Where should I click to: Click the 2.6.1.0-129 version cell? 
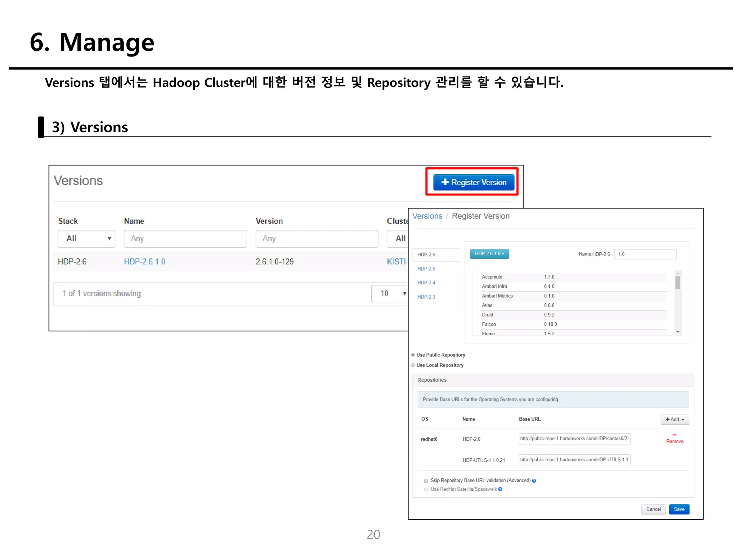pyautogui.click(x=275, y=261)
